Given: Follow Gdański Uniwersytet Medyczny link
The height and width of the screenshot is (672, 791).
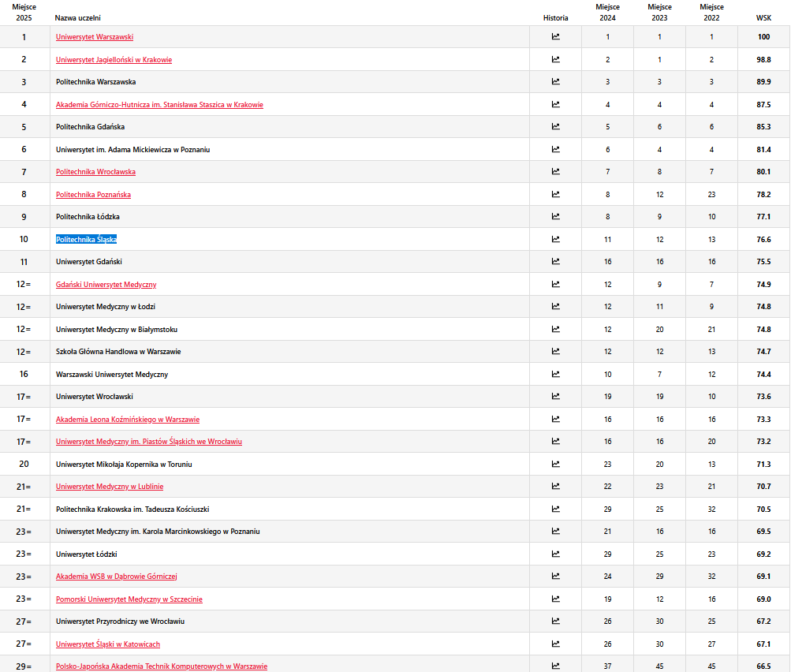Looking at the screenshot, I should tap(106, 285).
